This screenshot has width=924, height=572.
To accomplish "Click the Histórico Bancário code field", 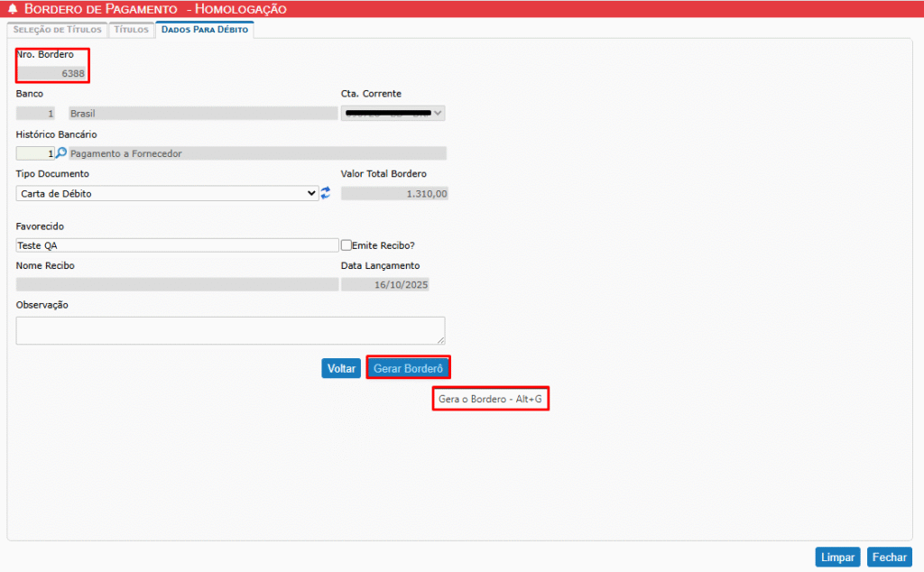I will pyautogui.click(x=35, y=153).
